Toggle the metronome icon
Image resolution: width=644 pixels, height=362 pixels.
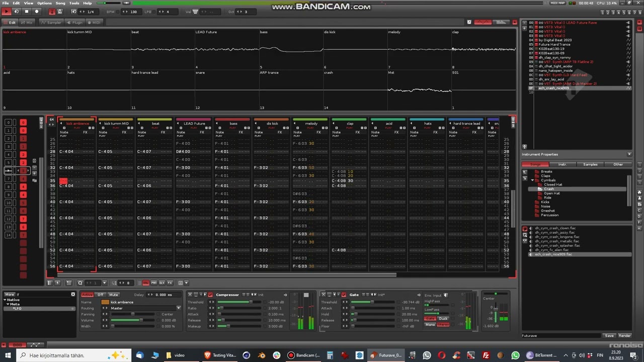60,12
